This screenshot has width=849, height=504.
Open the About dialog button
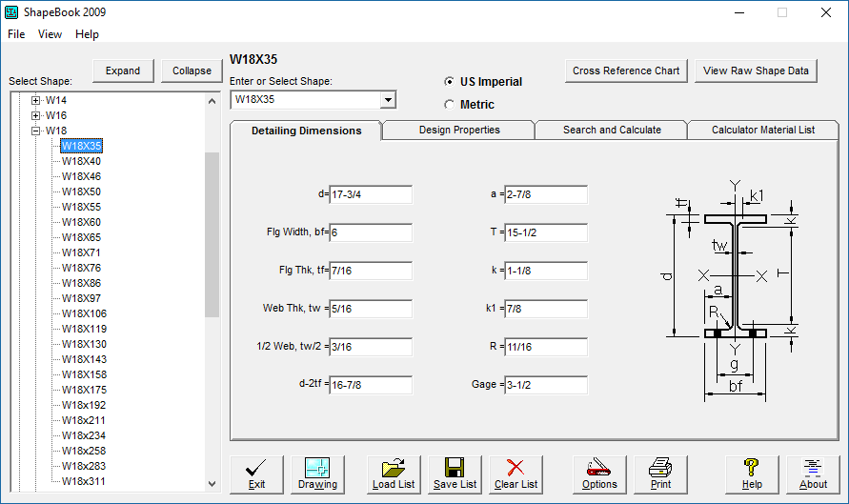(x=813, y=474)
